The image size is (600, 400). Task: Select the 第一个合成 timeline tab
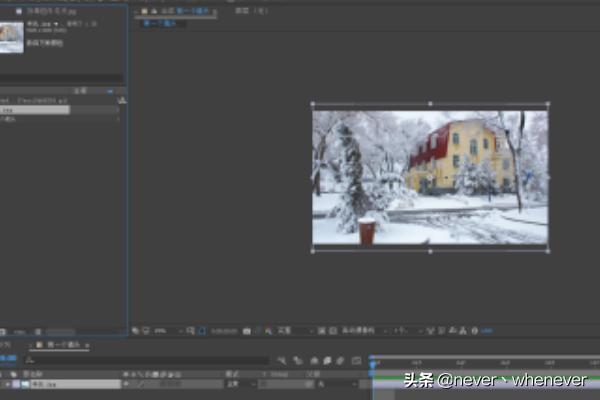tap(62, 345)
